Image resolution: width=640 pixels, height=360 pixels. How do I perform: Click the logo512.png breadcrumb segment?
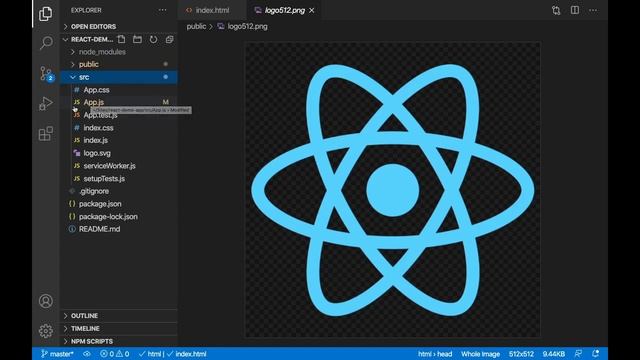(243, 27)
